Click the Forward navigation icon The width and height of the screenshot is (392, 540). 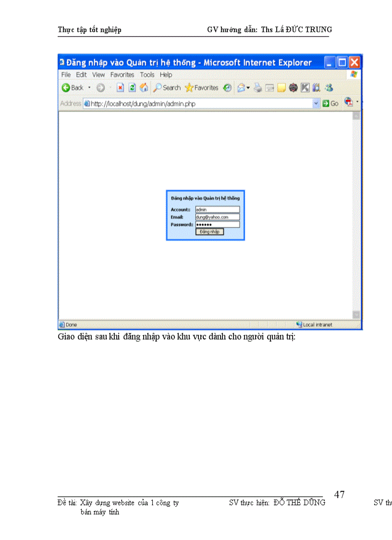101,88
